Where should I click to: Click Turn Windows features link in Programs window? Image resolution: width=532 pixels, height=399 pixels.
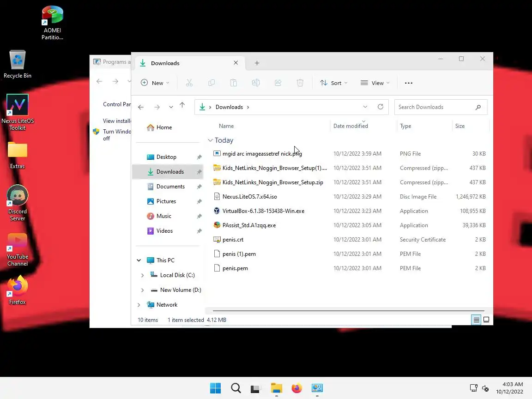click(x=117, y=135)
